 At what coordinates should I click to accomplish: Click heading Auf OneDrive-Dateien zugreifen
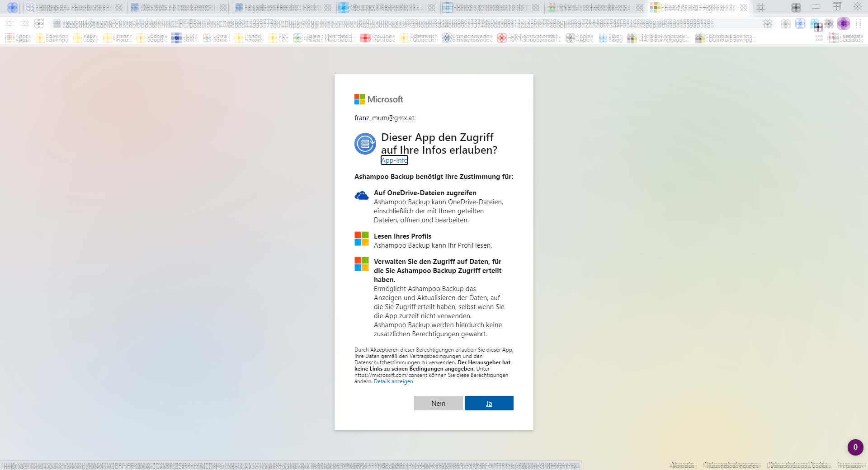coord(425,193)
